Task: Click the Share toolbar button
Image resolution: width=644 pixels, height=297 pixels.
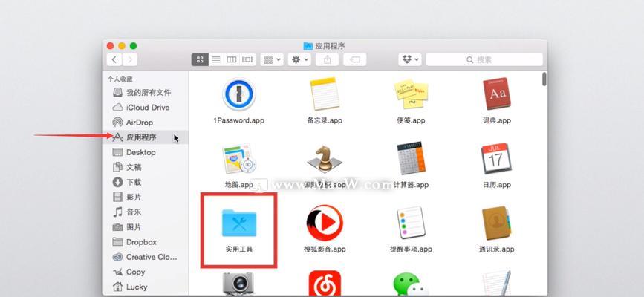Action: (328, 59)
